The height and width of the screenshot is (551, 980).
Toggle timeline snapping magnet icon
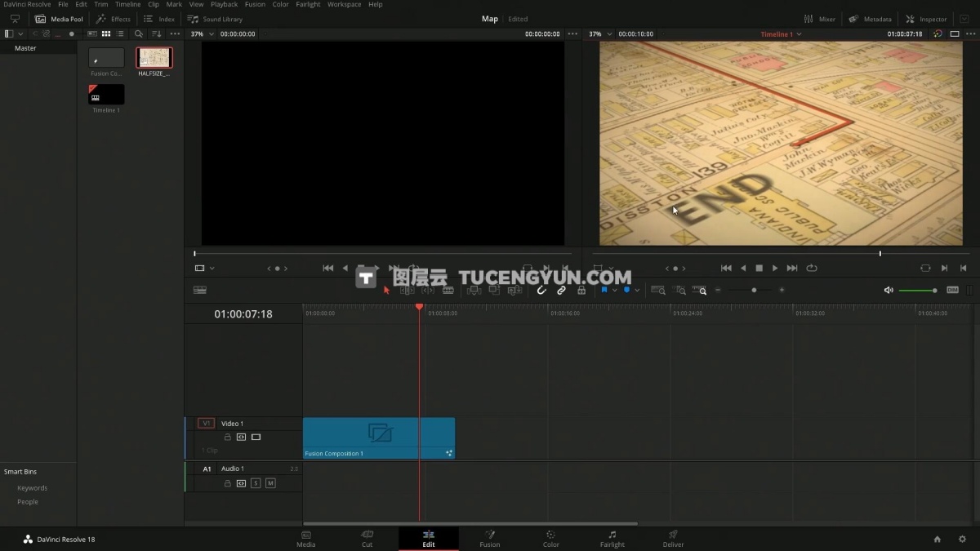[541, 290]
